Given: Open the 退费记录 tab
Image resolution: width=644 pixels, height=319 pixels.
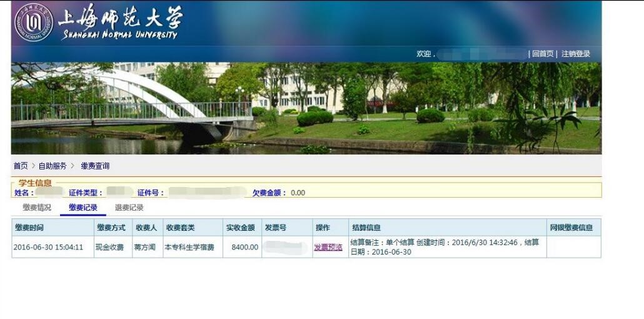Looking at the screenshot, I should click(x=129, y=208).
